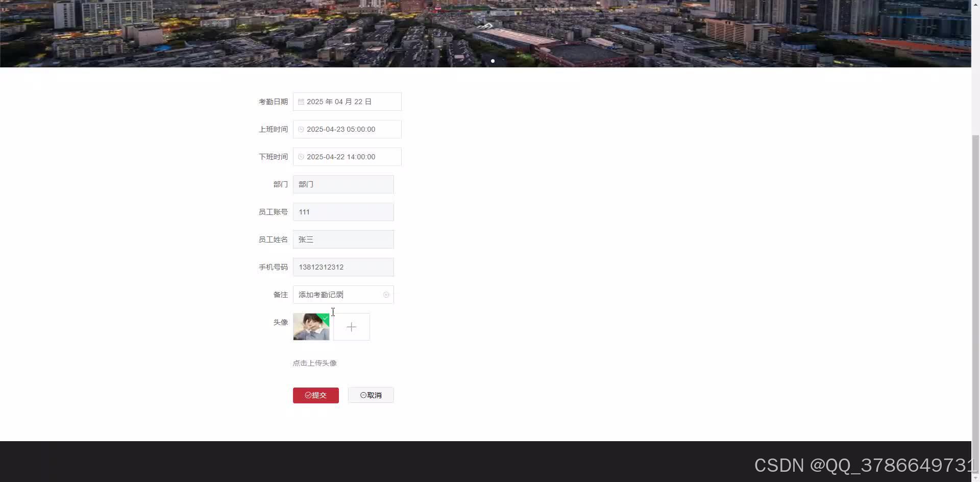The height and width of the screenshot is (482, 980).
Task: Click the clock icon beside 上班时间
Action: coord(301,129)
